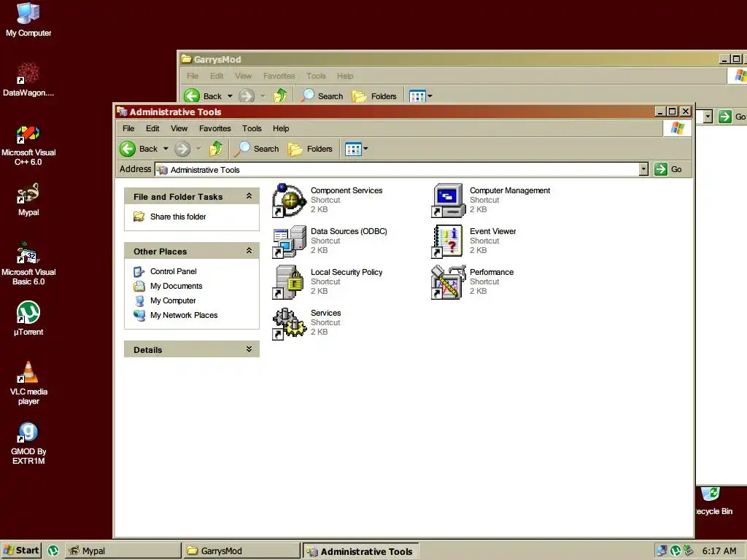Click the µTorrent quick launch icon on taskbar
The width and height of the screenshot is (747, 560).
point(53,551)
